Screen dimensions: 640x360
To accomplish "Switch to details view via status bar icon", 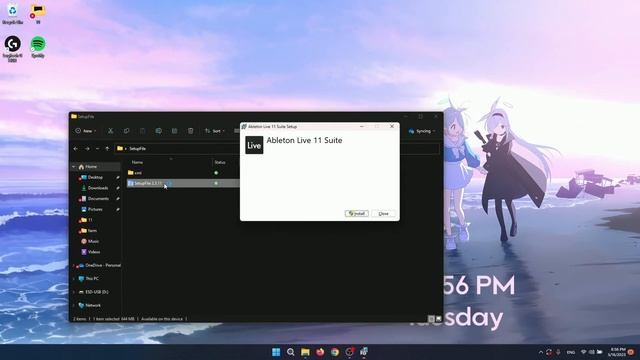I will pyautogui.click(x=431, y=319).
